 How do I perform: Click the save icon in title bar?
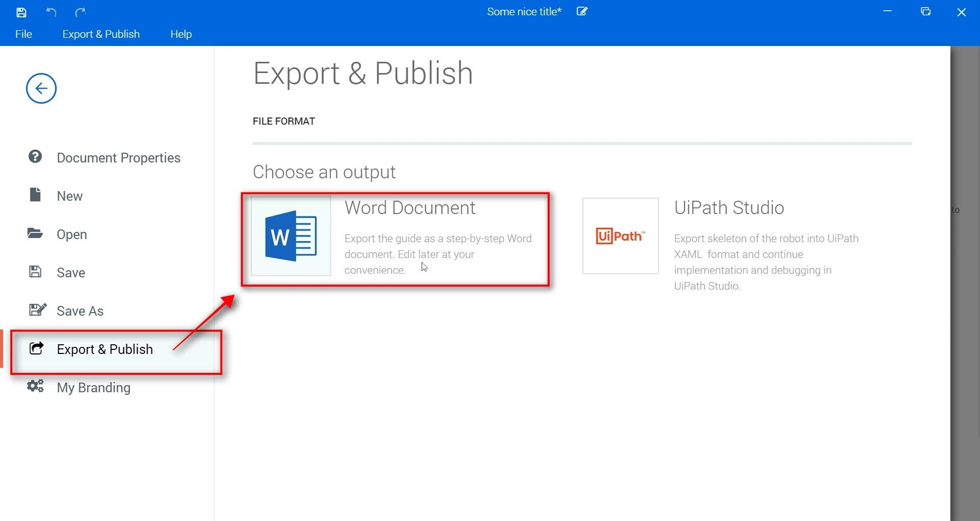(x=21, y=12)
